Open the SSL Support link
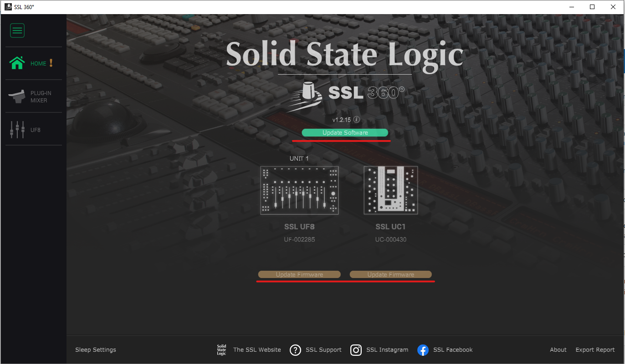 (x=323, y=349)
